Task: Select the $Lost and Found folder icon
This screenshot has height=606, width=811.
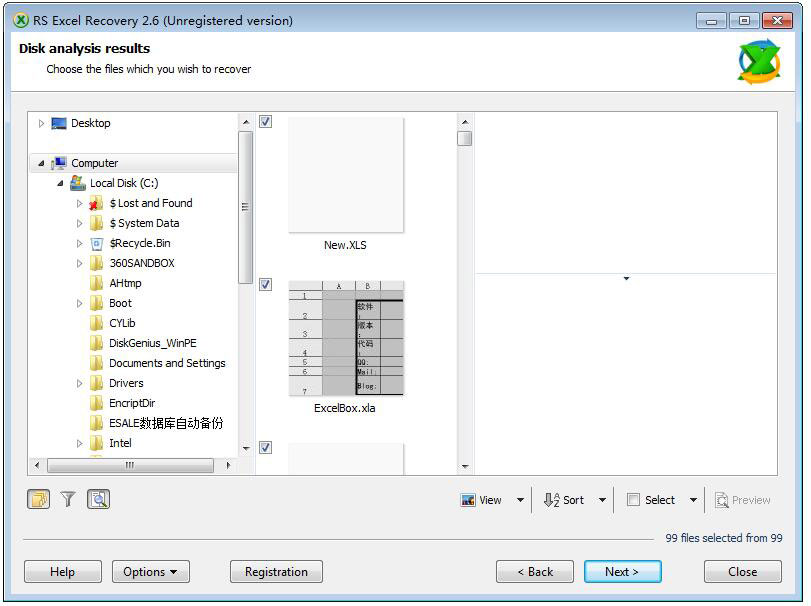Action: pos(97,203)
